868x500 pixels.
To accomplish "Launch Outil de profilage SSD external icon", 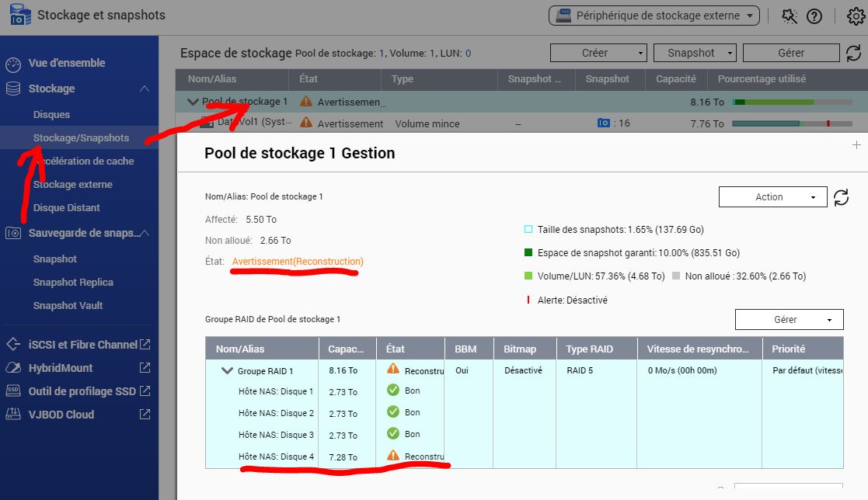I will 145,391.
